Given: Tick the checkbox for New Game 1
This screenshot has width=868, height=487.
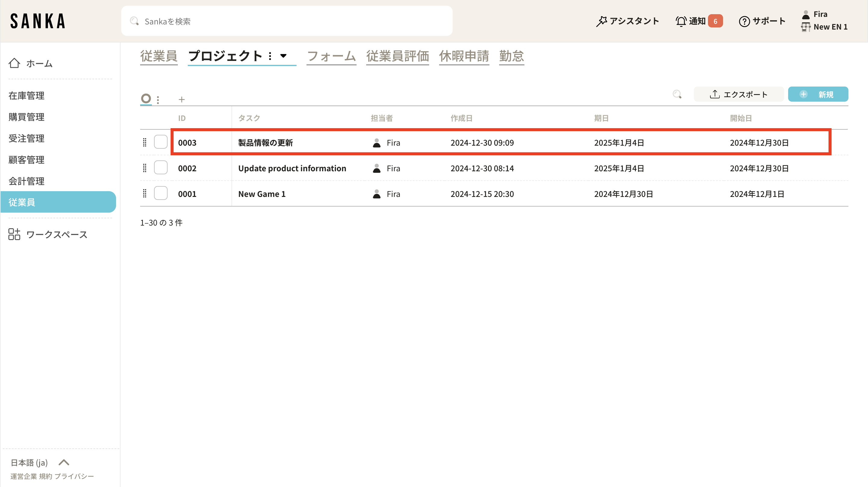Looking at the screenshot, I should 161,193.
